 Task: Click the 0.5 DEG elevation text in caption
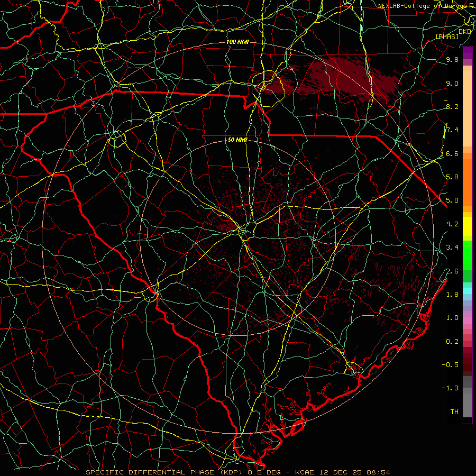(264, 472)
